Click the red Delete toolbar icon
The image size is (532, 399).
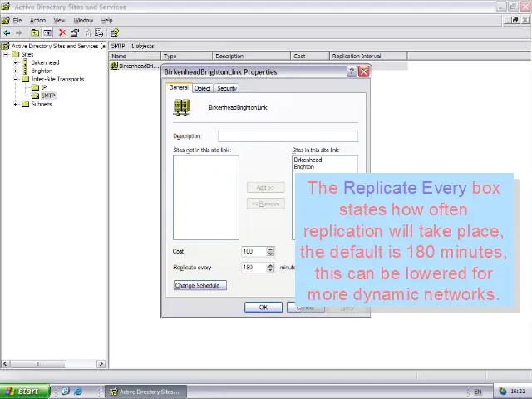click(x=62, y=33)
